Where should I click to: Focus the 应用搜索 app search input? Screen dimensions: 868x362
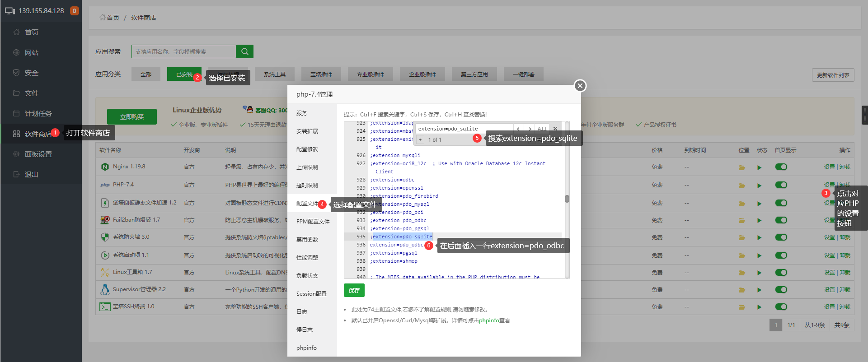click(x=184, y=51)
